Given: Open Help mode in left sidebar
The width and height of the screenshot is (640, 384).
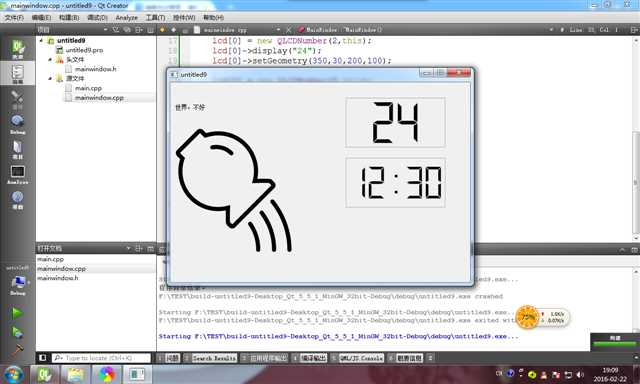Looking at the screenshot, I should coord(18,200).
